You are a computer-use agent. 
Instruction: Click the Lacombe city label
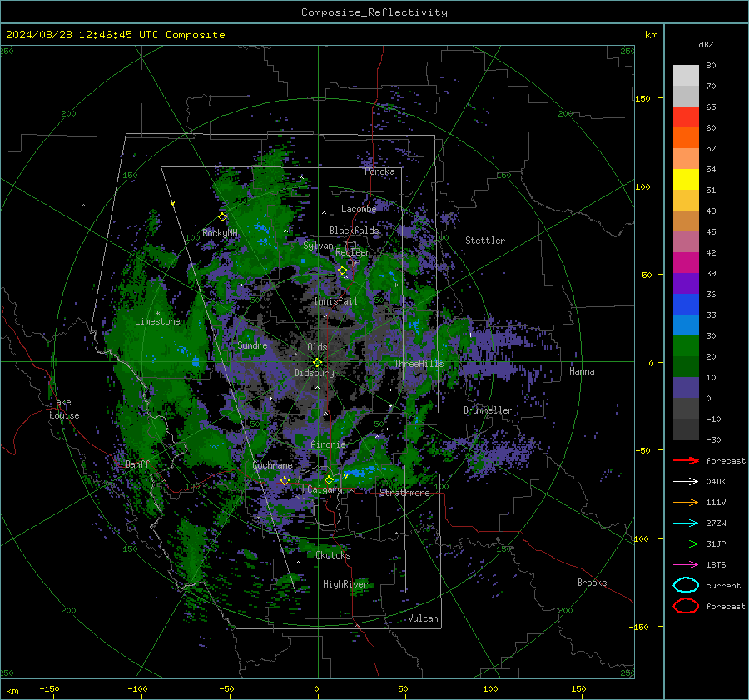[359, 209]
